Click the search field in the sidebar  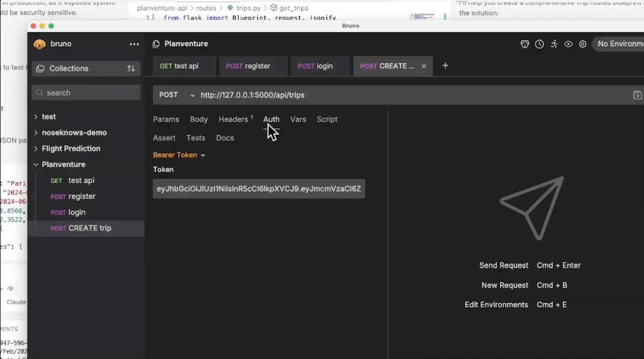[x=86, y=93]
